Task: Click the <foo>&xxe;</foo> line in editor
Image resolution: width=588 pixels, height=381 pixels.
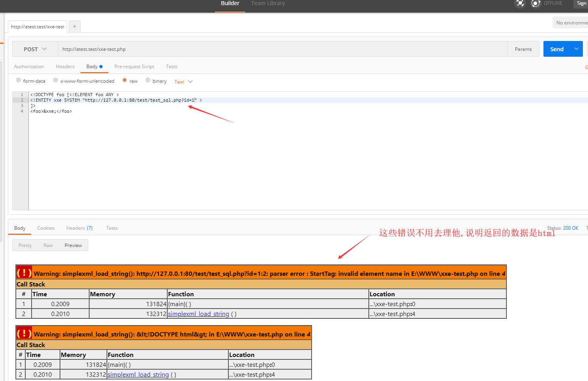Action: pos(51,112)
